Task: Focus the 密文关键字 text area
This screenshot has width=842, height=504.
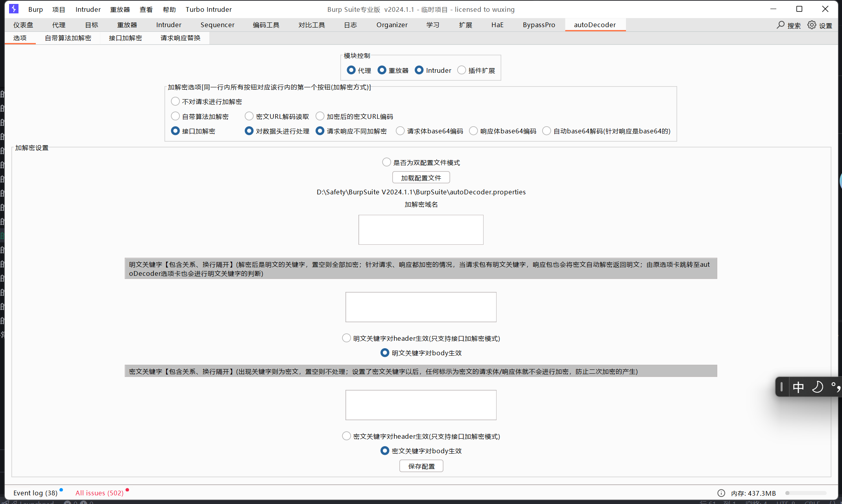Action: tap(421, 405)
